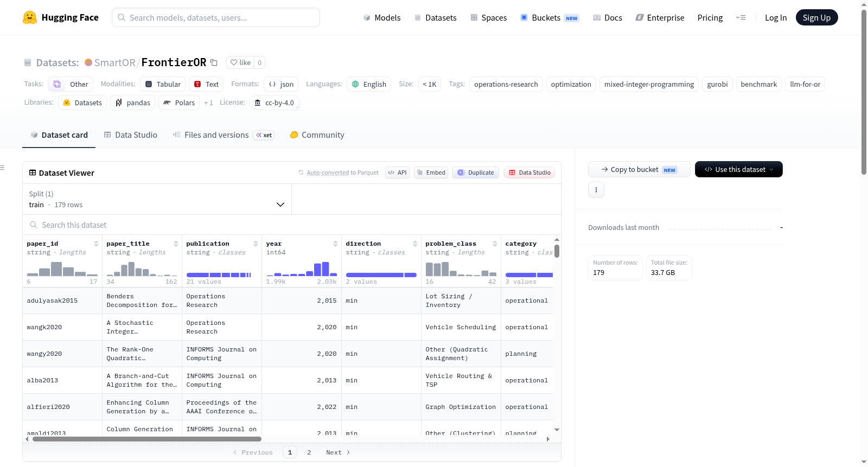
Task: Click the API button in Dataset Viewer
Action: 397,172
